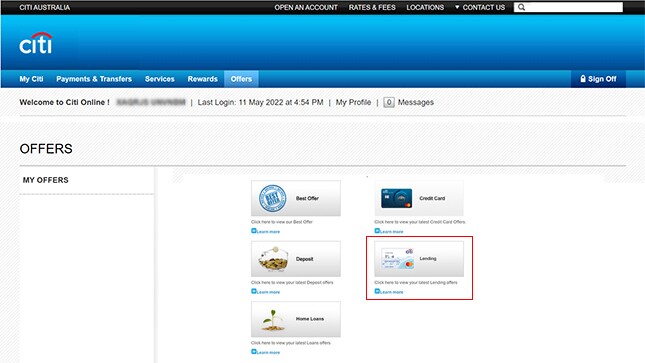Open Payments & Transfers menu
The image size is (645, 363).
click(x=94, y=79)
